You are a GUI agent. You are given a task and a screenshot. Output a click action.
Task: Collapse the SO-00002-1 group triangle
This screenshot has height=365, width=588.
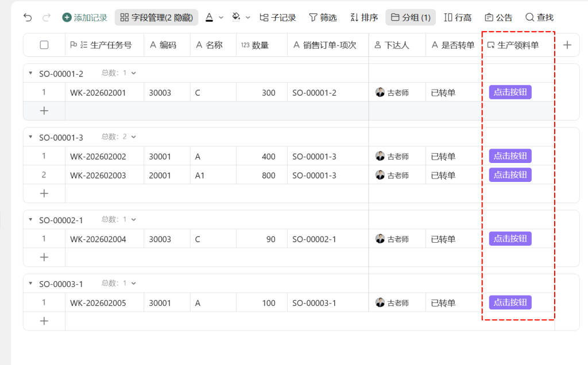point(31,219)
